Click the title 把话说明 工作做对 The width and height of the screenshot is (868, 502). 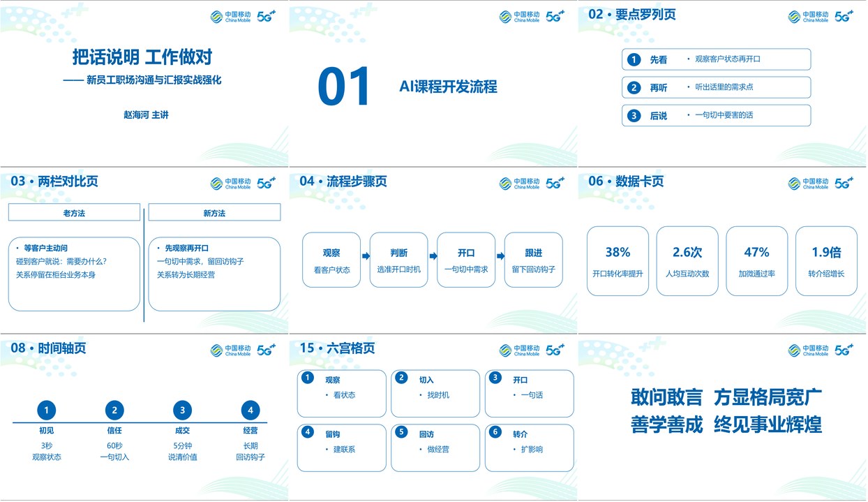point(142,57)
